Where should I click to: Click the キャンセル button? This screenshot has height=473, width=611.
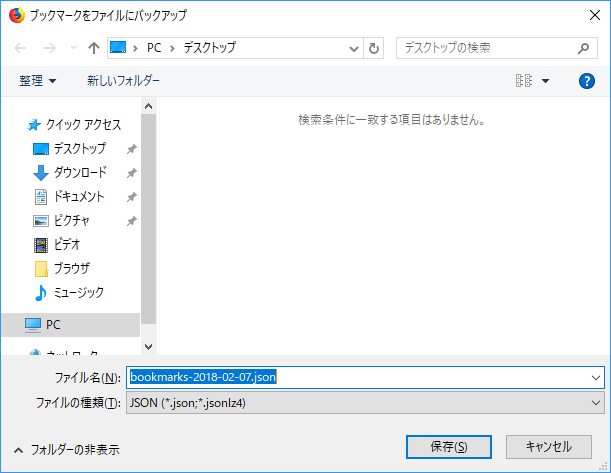[549, 447]
